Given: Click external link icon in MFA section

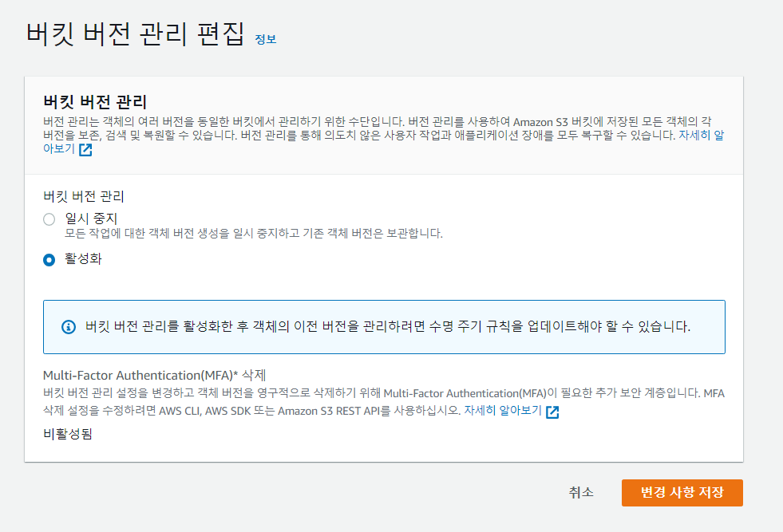Looking at the screenshot, I should click(x=552, y=412).
